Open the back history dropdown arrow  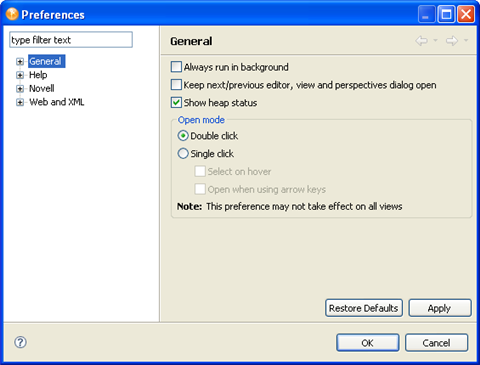click(x=435, y=40)
